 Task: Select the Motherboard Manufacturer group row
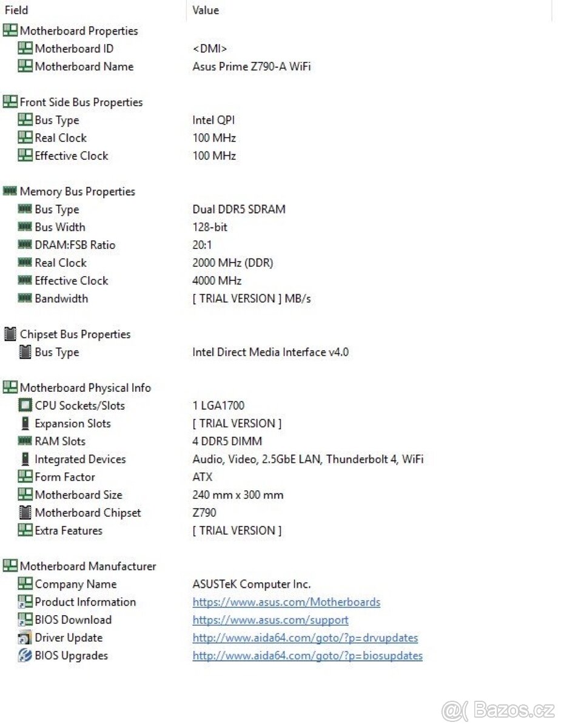[88, 566]
